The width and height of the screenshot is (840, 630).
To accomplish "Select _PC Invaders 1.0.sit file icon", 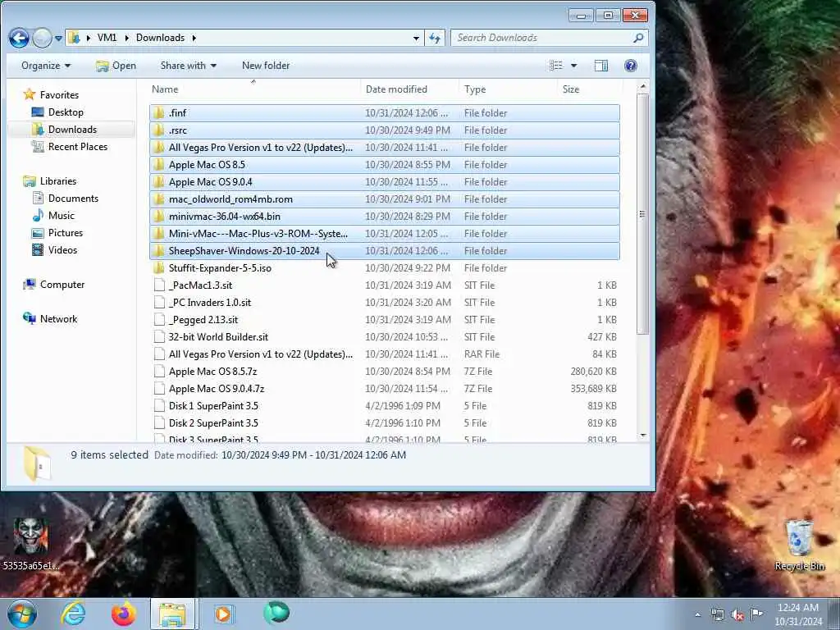I will pos(159,302).
